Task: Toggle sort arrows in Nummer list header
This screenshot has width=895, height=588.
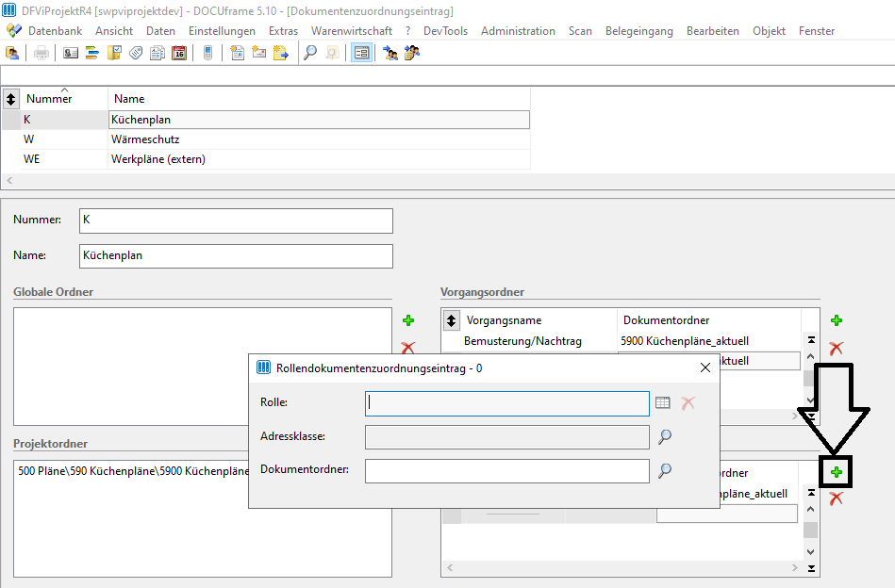Action: (10, 99)
